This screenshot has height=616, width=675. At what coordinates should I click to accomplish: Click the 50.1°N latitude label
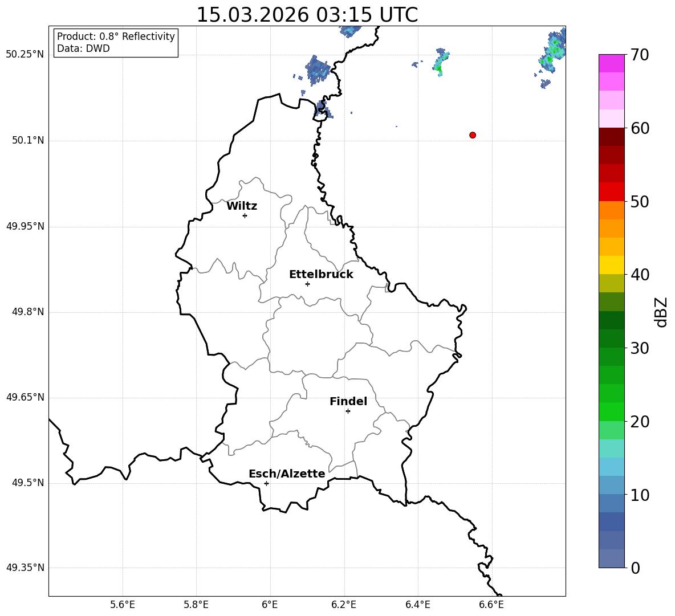coord(28,140)
